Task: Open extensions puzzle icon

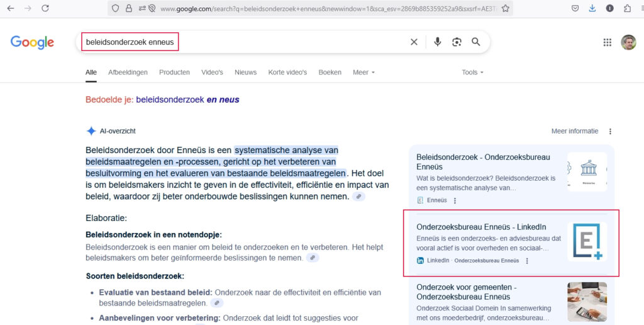Action: (627, 8)
